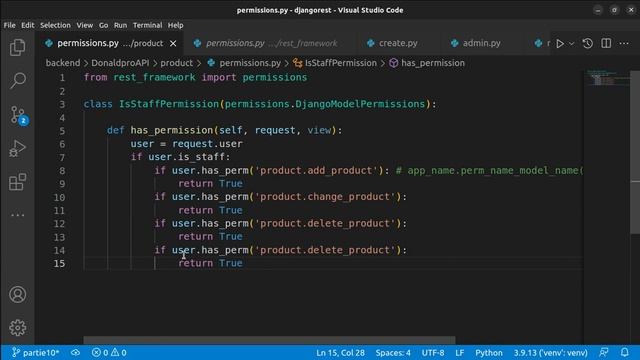Open the Explorer view in activity bar
Screen dimensions: 640x360
coord(17,47)
